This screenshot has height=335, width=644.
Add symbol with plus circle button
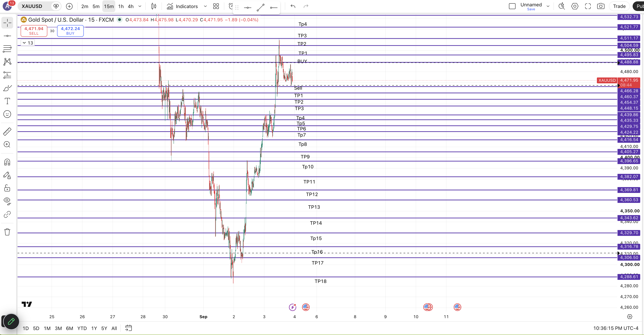69,6
